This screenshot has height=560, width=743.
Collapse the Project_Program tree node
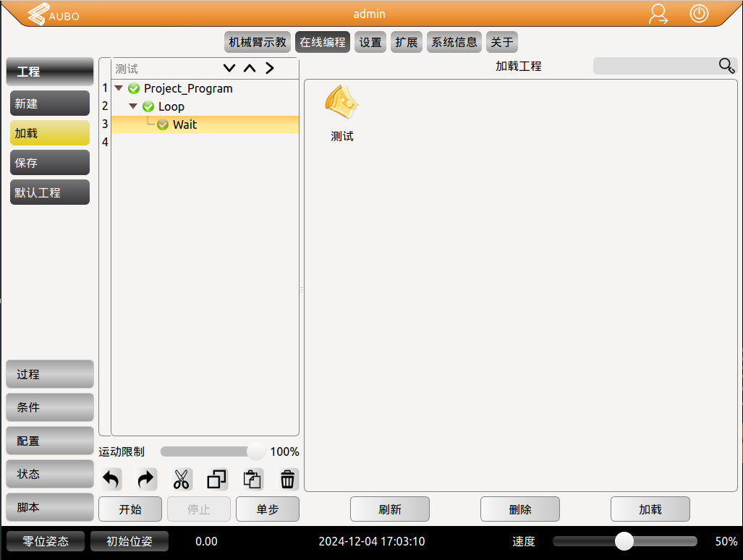click(x=118, y=88)
